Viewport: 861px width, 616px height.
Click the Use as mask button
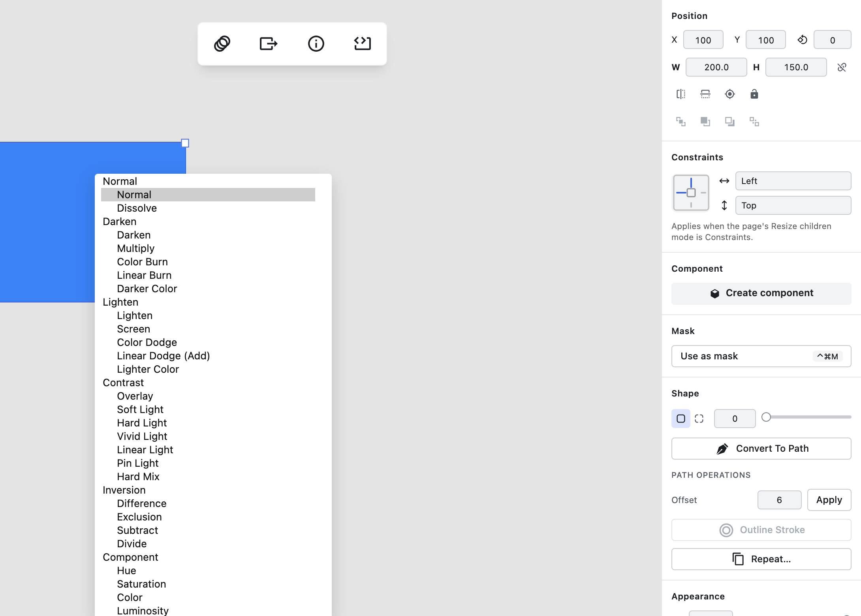click(x=761, y=356)
